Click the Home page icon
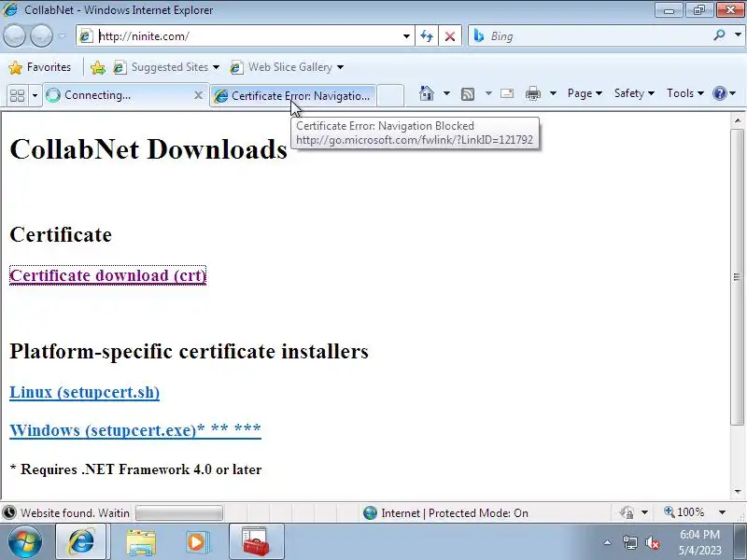This screenshot has height=560, width=747. [x=427, y=93]
